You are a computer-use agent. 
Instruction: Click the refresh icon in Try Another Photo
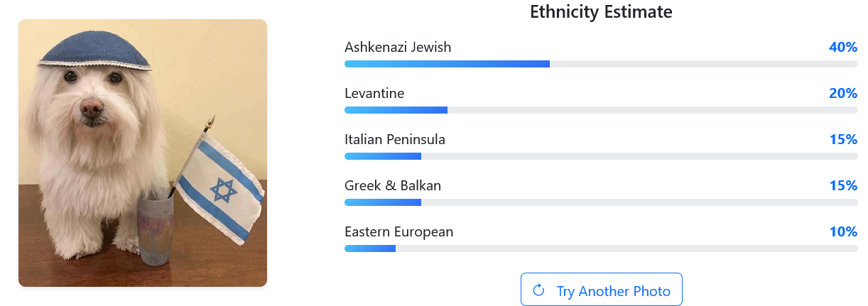point(538,290)
